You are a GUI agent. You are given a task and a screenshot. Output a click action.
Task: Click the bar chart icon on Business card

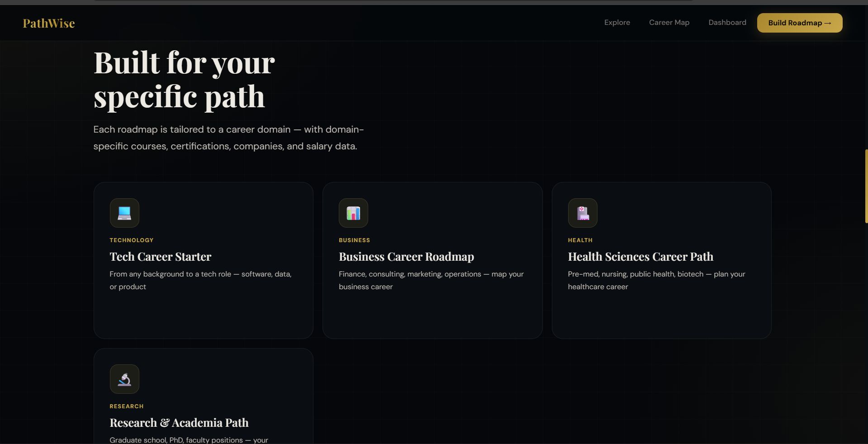point(353,213)
